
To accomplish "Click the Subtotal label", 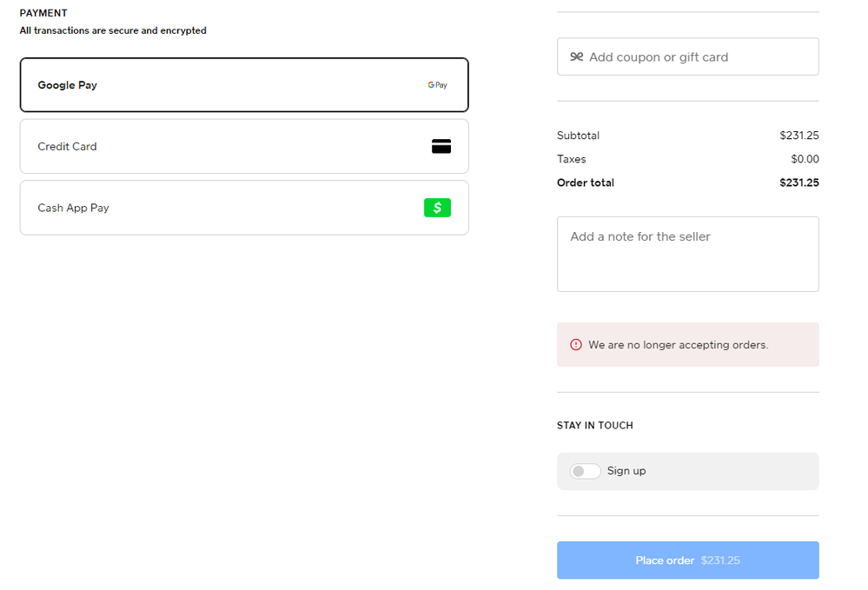I will (578, 136).
